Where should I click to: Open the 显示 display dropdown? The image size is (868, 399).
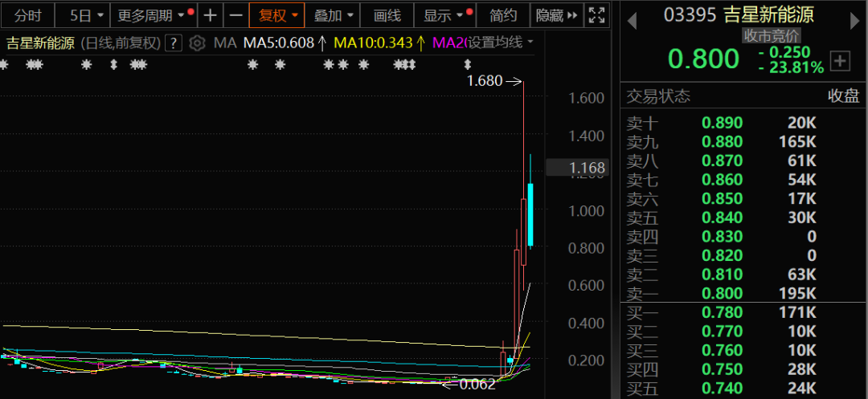[447, 15]
